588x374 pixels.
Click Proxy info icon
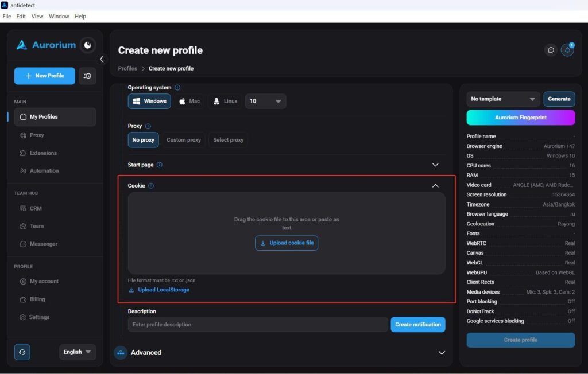[148, 126]
